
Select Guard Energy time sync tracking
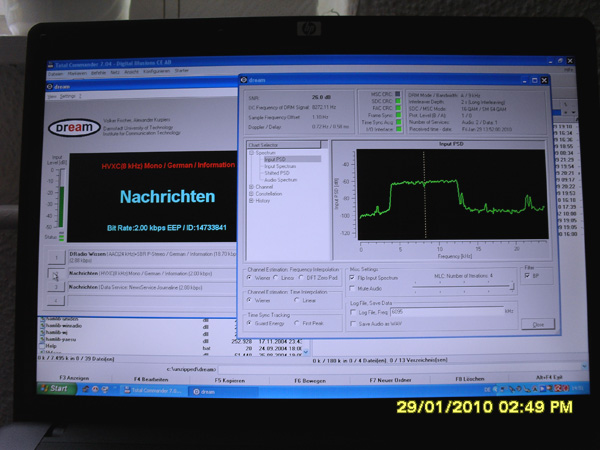(249, 323)
